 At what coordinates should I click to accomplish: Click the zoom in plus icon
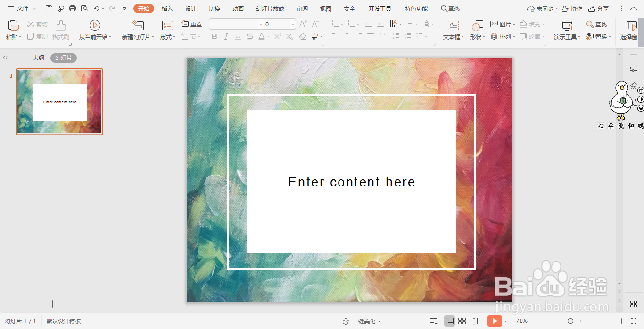point(621,321)
